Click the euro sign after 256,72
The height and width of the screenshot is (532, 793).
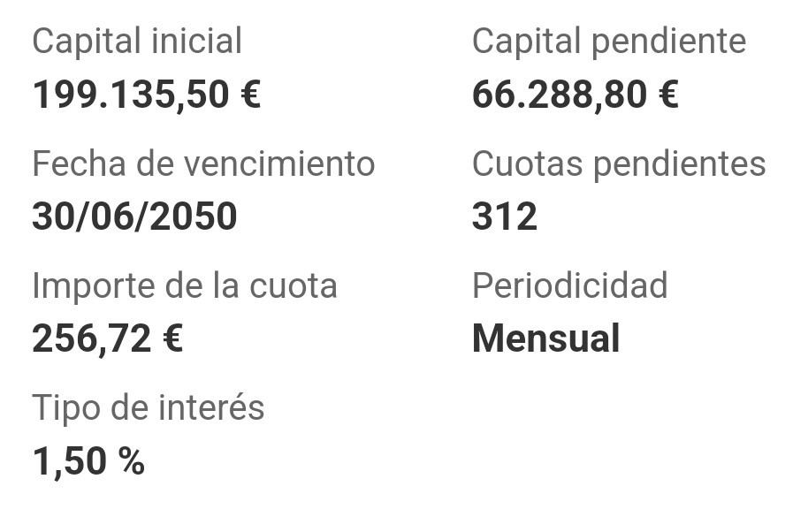coord(173,338)
